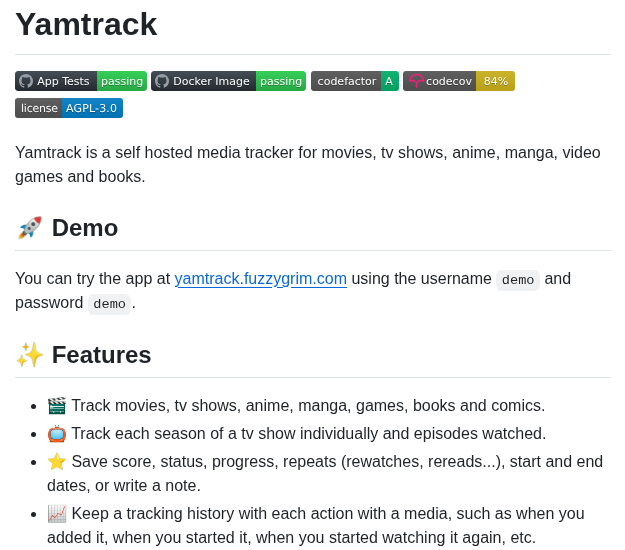This screenshot has width=625, height=550.
Task: Click the codefactor A badge
Action: (355, 81)
